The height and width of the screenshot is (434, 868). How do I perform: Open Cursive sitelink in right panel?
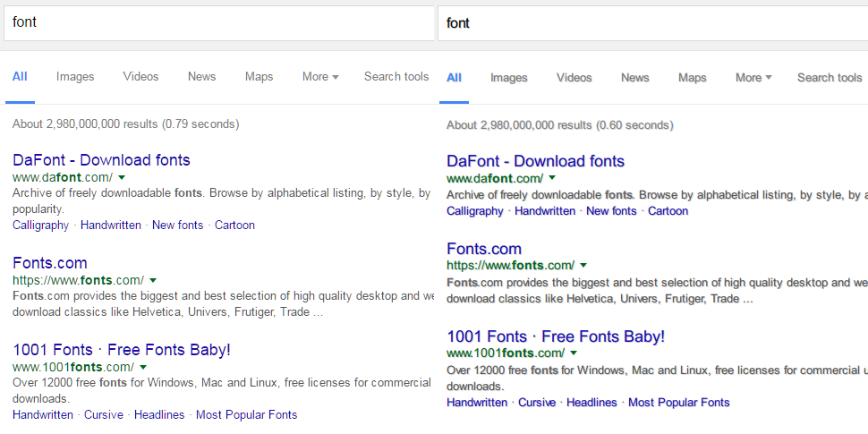click(x=537, y=403)
